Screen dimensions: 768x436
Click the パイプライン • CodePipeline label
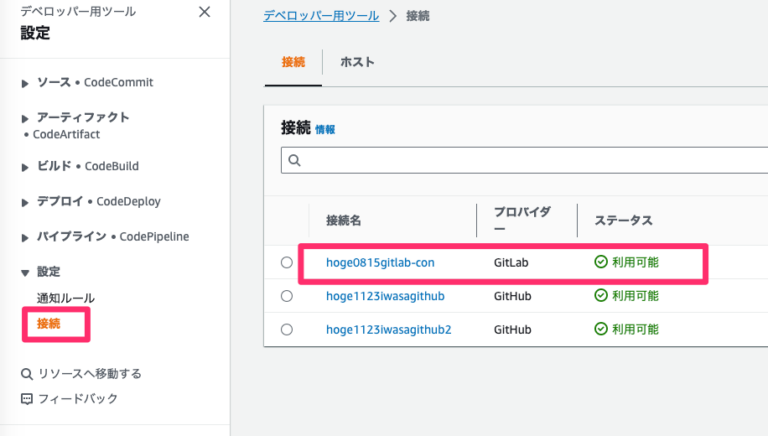point(113,237)
